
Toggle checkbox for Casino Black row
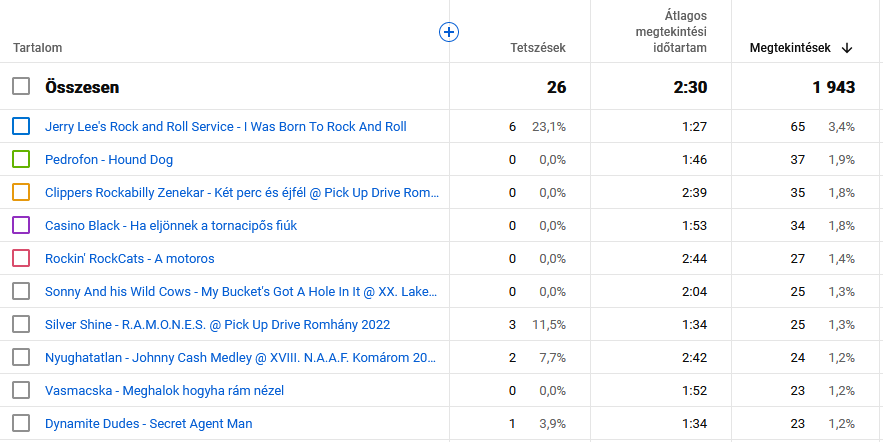[x=21, y=226]
